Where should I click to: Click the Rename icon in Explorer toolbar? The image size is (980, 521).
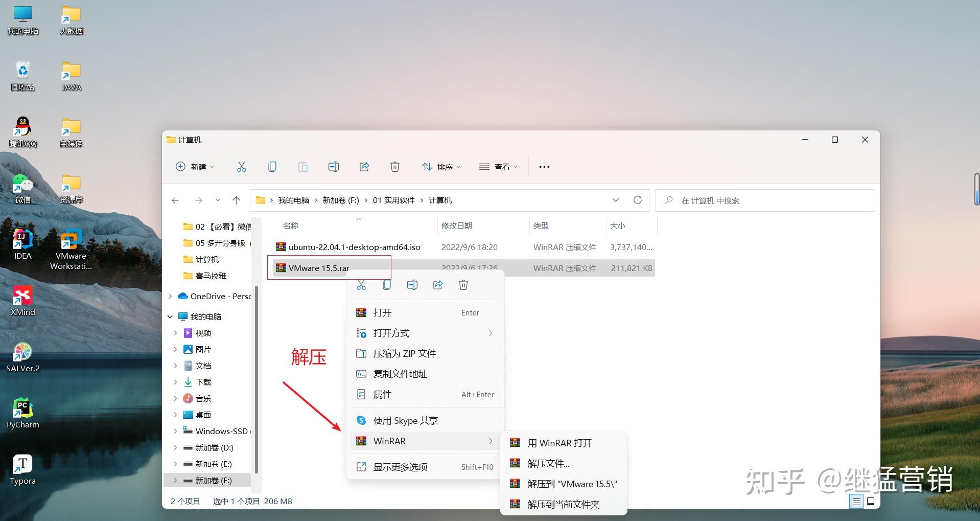pyautogui.click(x=334, y=167)
